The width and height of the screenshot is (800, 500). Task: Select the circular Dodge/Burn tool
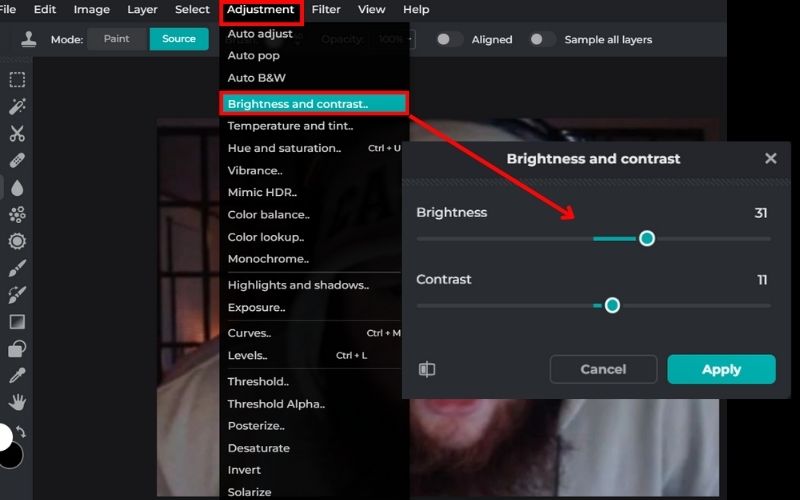[x=17, y=241]
